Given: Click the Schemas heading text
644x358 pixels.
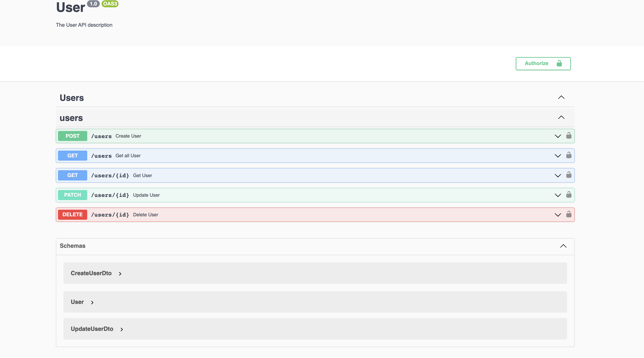Looking at the screenshot, I should tap(73, 246).
